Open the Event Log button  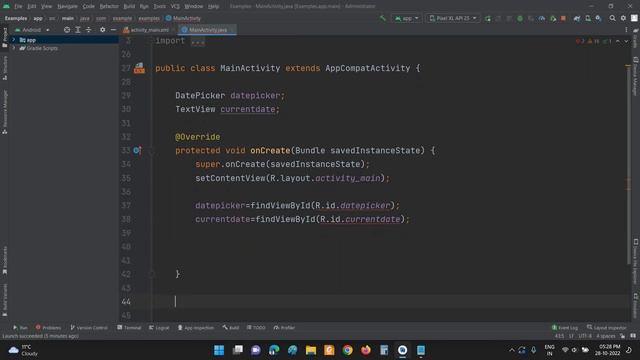click(565, 327)
